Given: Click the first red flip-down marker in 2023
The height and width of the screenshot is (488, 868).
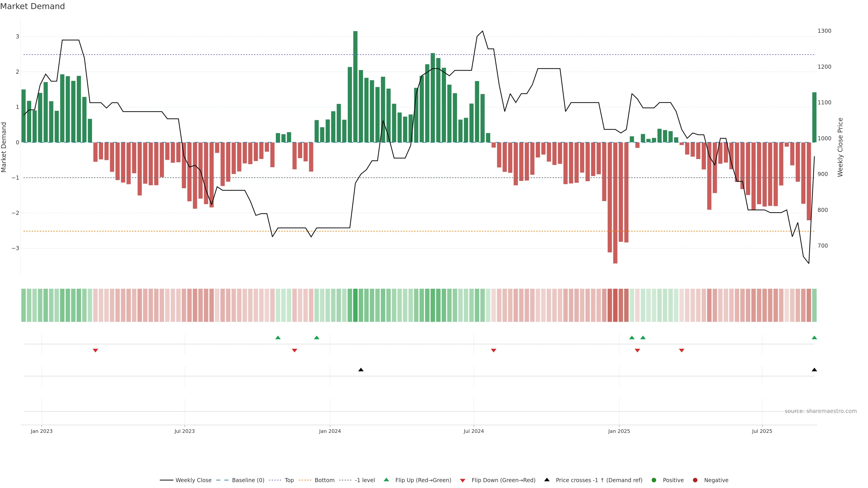Looking at the screenshot, I should click(x=95, y=351).
